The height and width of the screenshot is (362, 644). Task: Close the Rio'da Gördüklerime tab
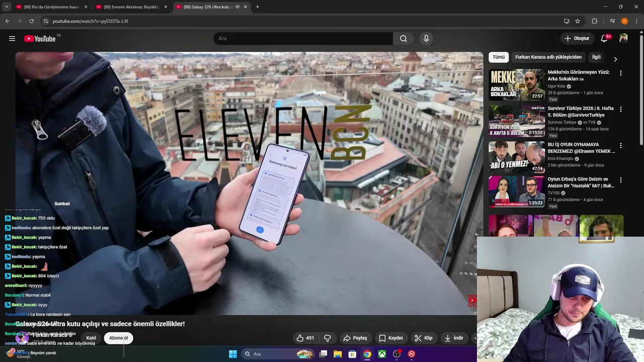(86, 7)
